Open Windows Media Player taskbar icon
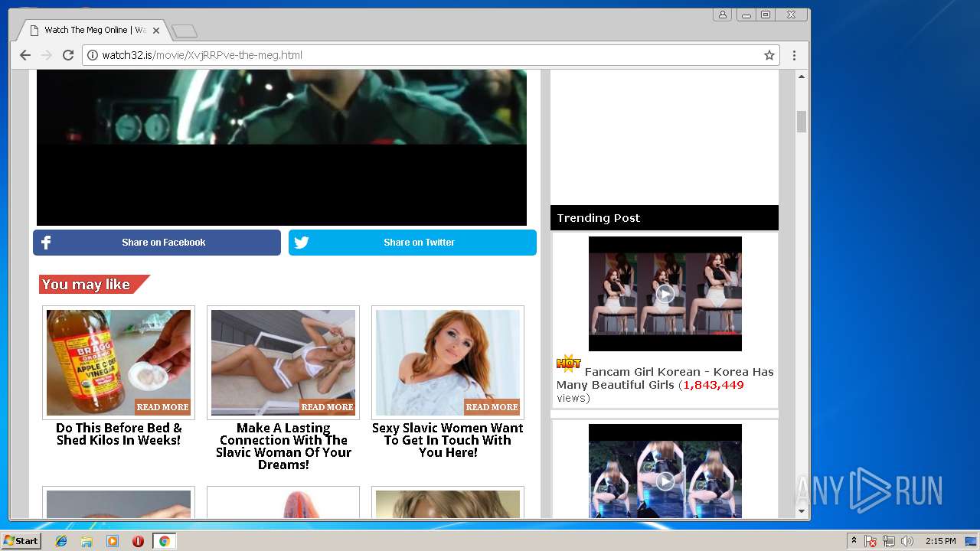 coord(113,541)
